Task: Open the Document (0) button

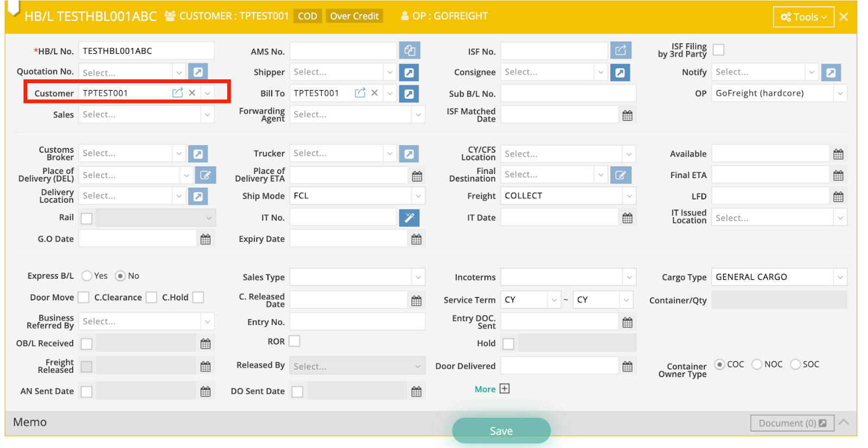Action: (x=792, y=423)
